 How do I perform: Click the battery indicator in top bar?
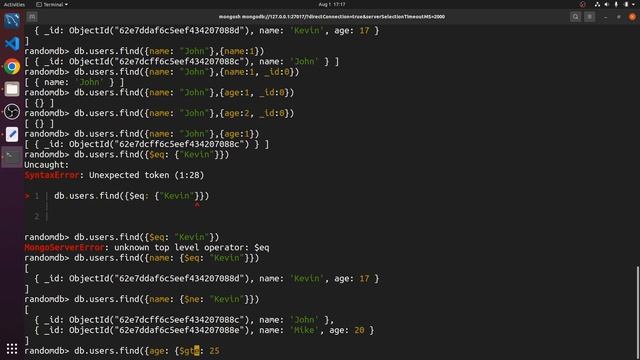[x=626, y=4]
